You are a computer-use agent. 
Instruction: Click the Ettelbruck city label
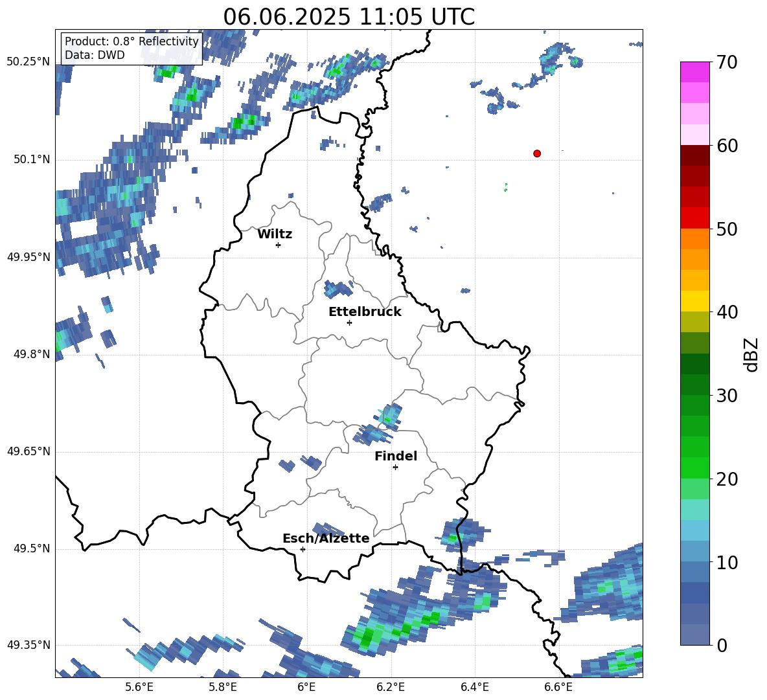[x=365, y=312]
